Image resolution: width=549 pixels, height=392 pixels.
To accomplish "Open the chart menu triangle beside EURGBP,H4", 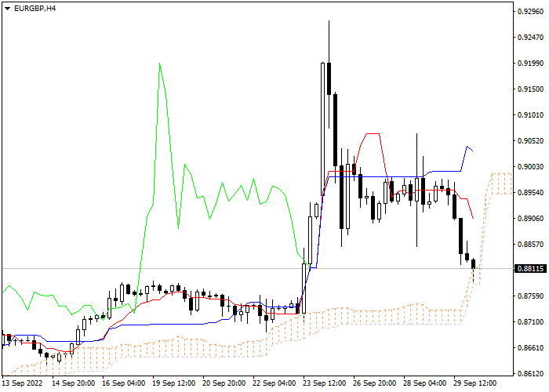I will 7,9.
